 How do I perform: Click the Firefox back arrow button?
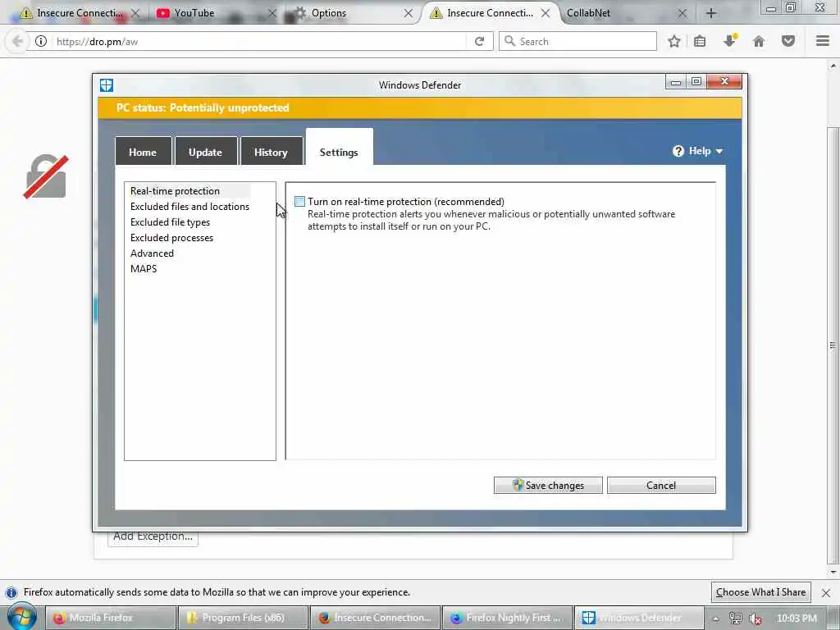pyautogui.click(x=17, y=41)
